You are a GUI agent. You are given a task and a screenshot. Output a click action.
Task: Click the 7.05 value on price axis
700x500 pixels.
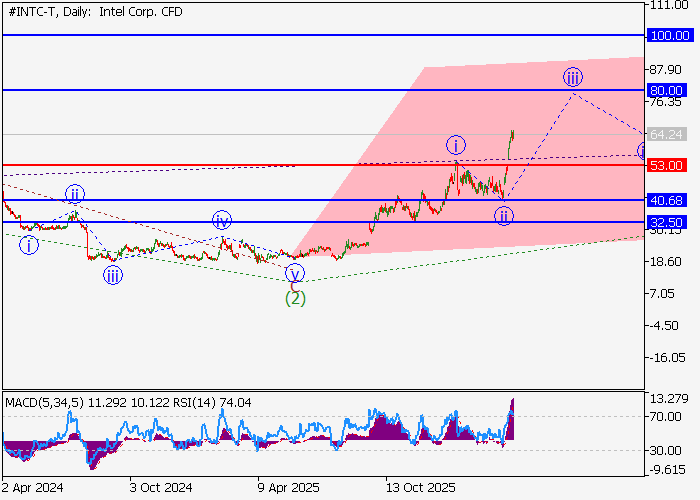tap(662, 294)
